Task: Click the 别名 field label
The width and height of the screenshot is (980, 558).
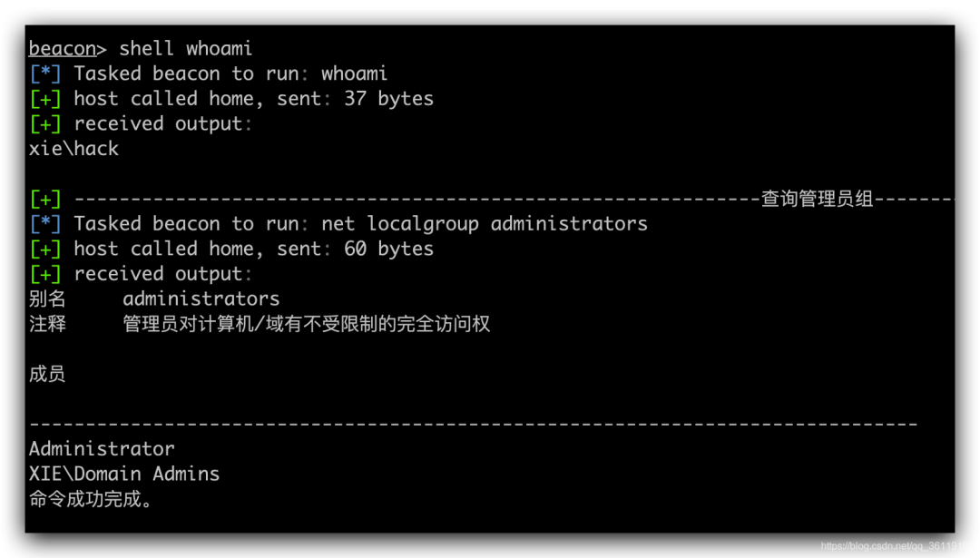Action: tap(47, 299)
